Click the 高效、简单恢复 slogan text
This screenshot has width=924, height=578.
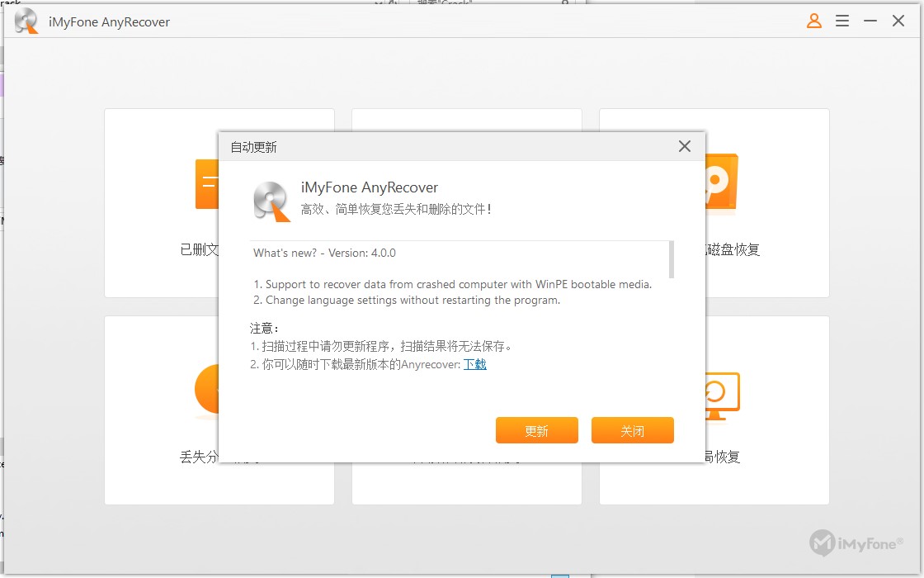[x=396, y=209]
